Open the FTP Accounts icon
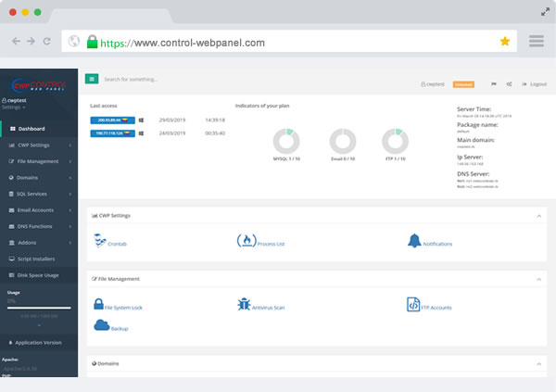This screenshot has width=556, height=392. (x=414, y=304)
